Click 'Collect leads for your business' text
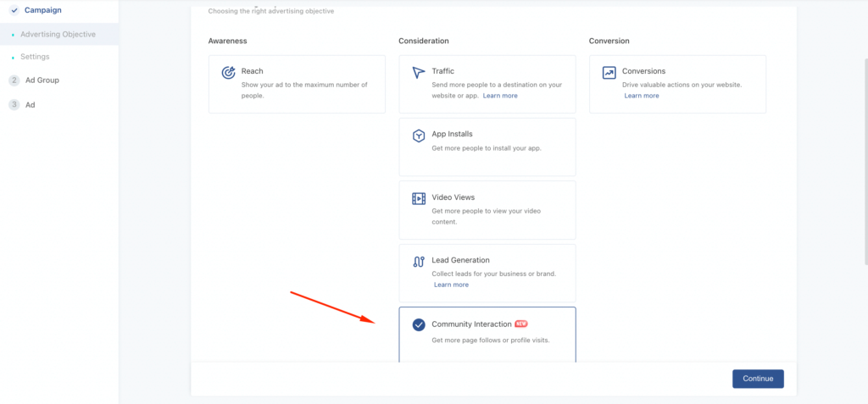The image size is (868, 404). (494, 274)
